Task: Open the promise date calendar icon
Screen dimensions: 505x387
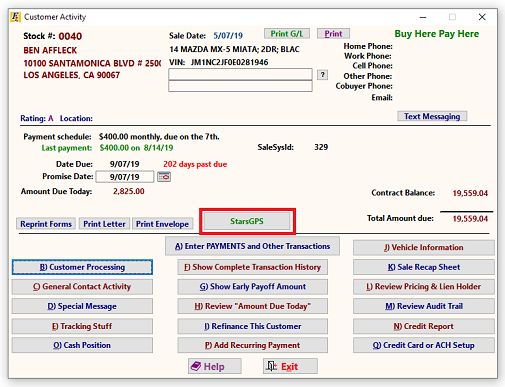Action: tap(164, 177)
